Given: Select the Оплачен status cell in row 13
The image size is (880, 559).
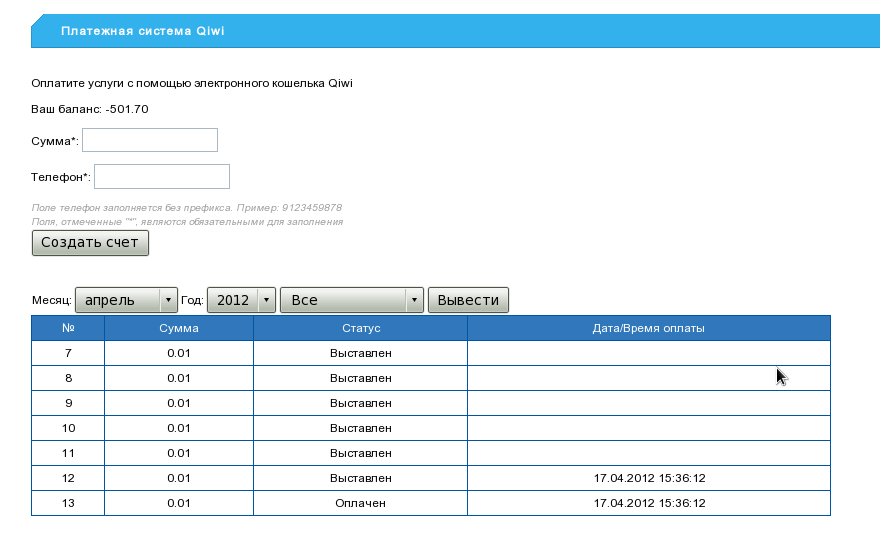Looking at the screenshot, I should (360, 503).
